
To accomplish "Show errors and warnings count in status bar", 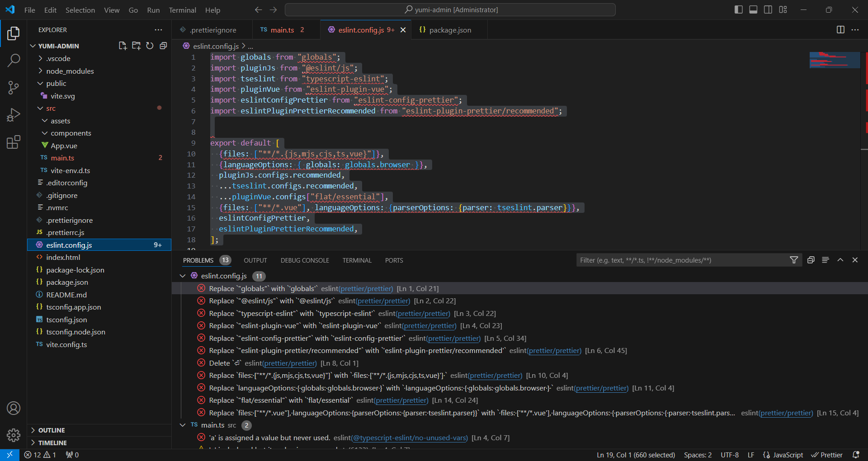I will 40,455.
